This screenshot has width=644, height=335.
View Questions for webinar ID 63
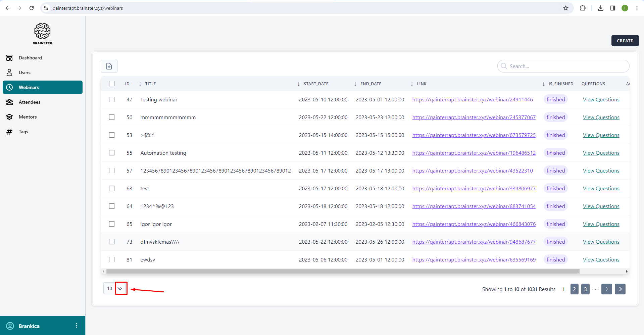coord(601,189)
